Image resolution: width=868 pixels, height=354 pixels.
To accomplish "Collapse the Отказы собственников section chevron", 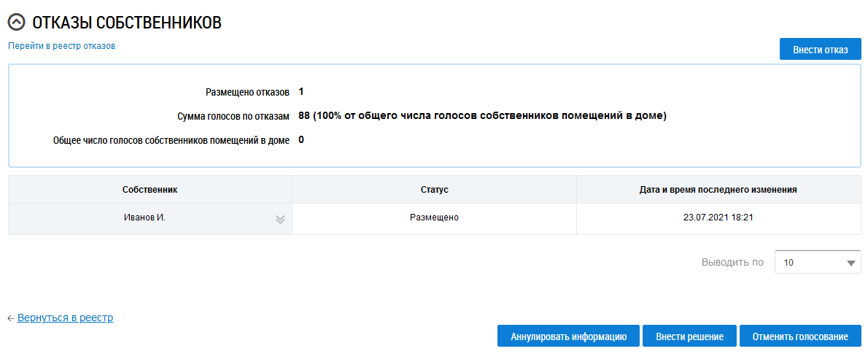I will 16,23.
